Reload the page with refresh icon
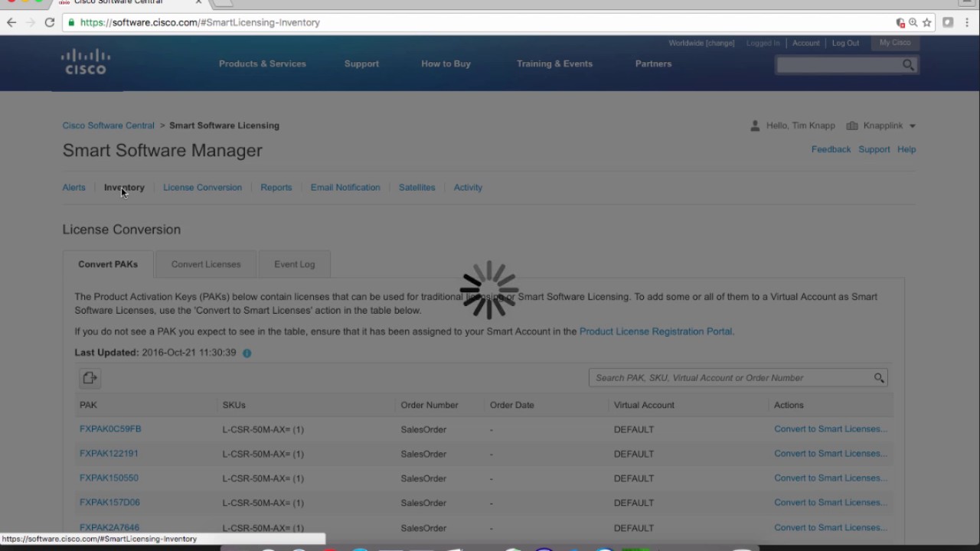Screen dimensions: 980x551 pos(50,22)
